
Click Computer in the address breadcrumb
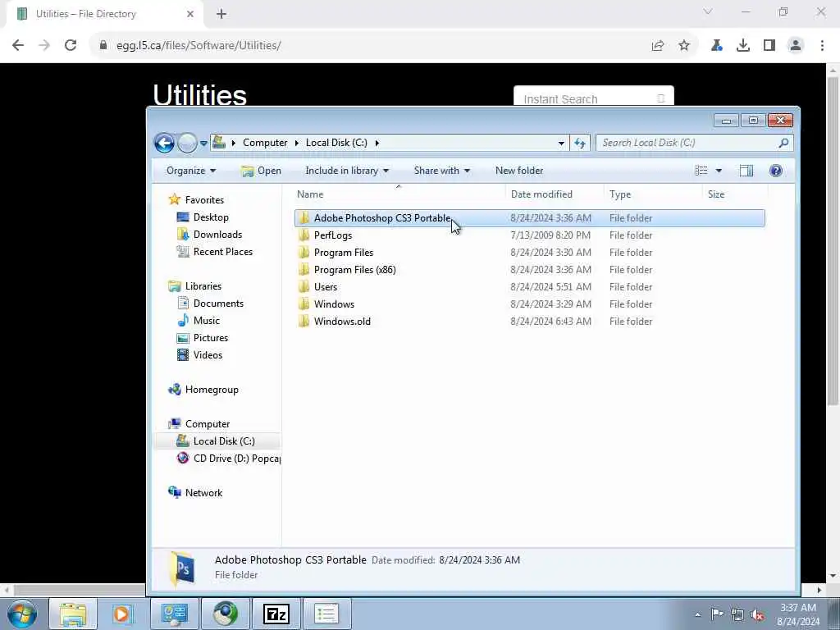tap(265, 143)
